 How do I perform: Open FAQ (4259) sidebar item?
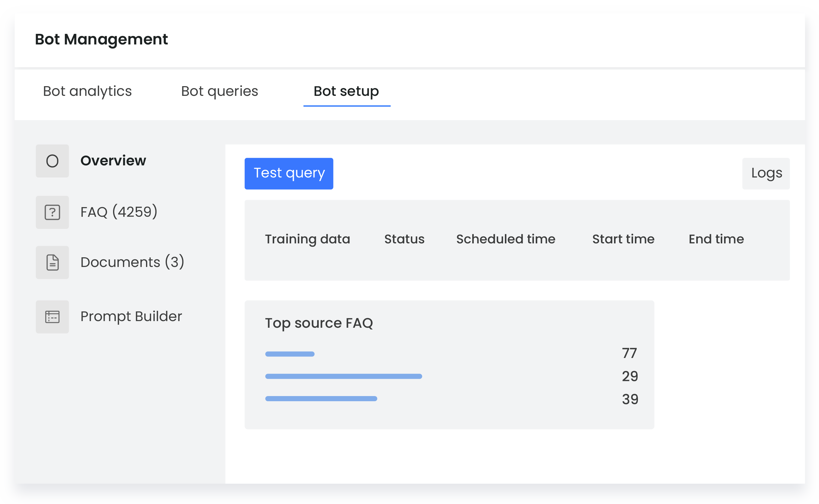pos(119,212)
